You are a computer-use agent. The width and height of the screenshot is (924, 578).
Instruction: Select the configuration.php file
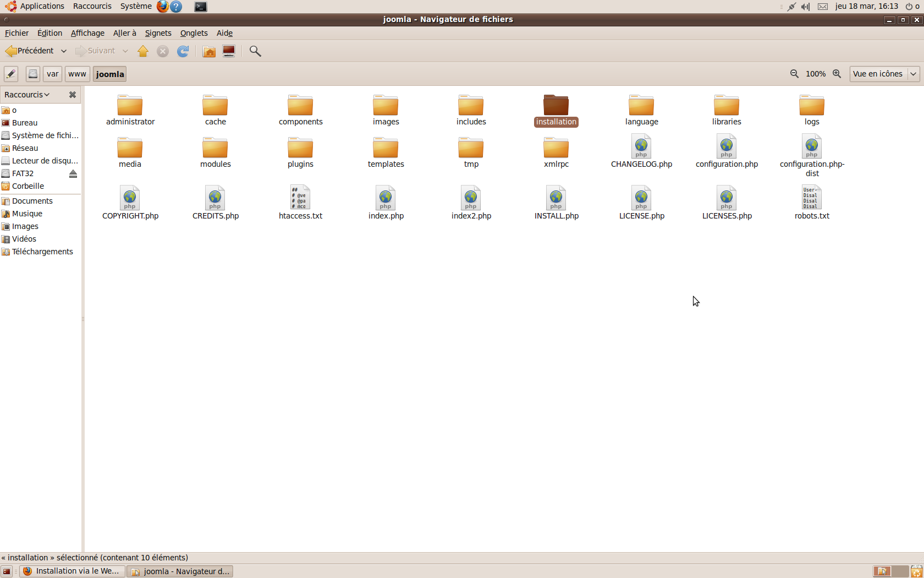point(727,151)
